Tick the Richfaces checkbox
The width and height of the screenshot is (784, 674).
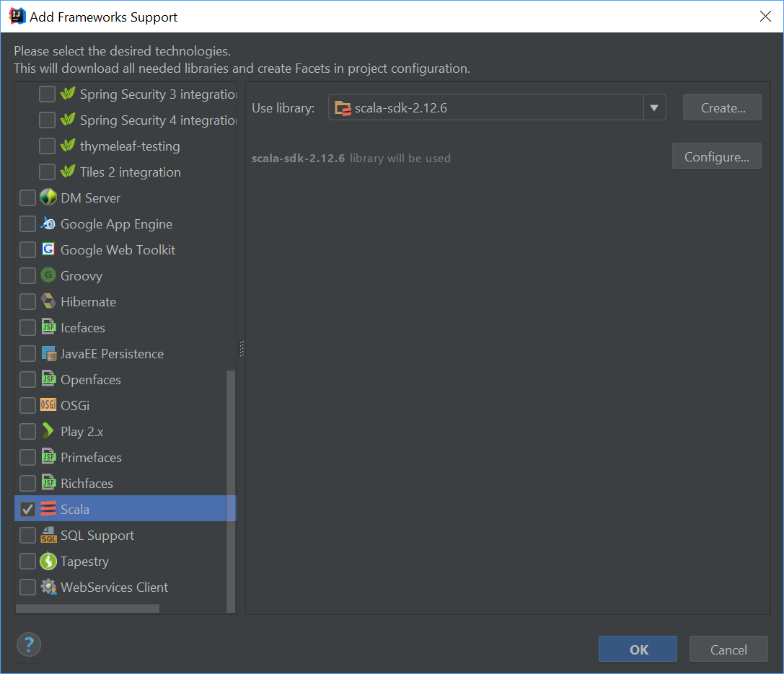(x=27, y=483)
